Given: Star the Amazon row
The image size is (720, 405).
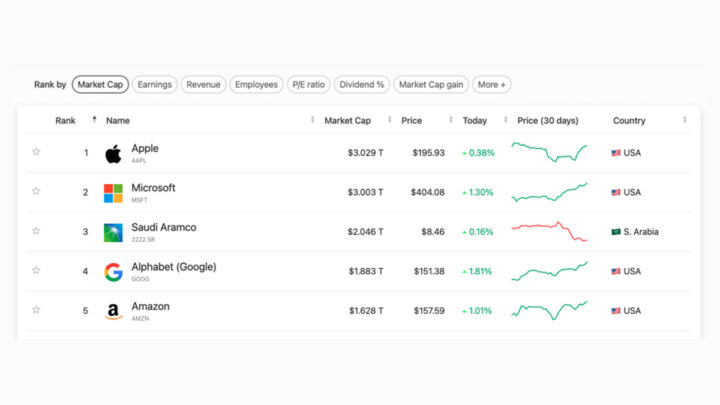Looking at the screenshot, I should click(x=36, y=310).
